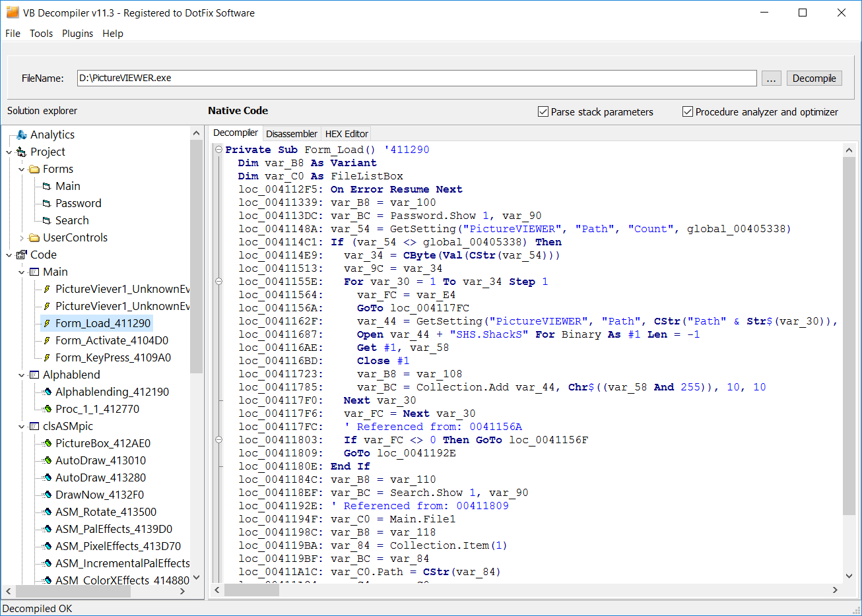Click the Forms folder icon
The width and height of the screenshot is (862, 616).
point(34,169)
